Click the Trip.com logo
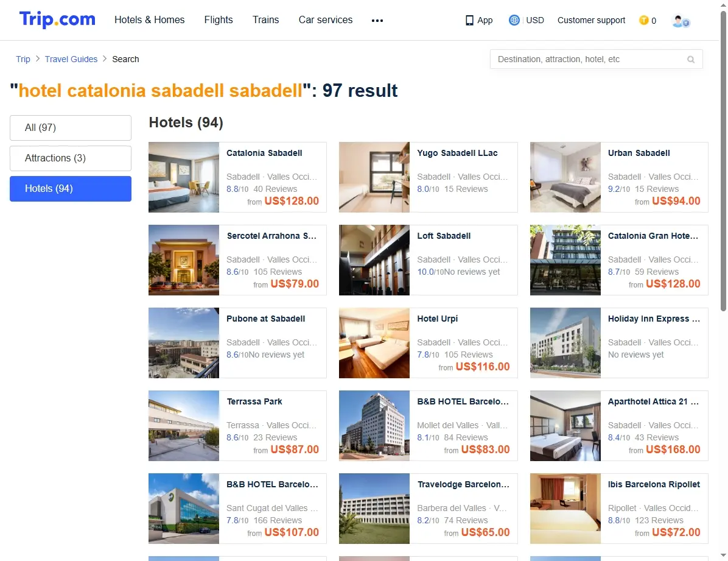The width and height of the screenshot is (728, 561). (57, 19)
